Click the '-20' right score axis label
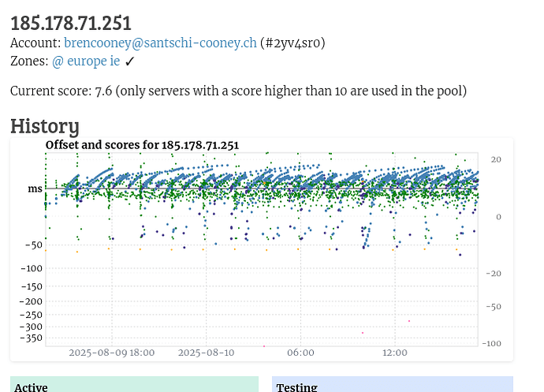This screenshot has width=544, height=392. [494, 274]
